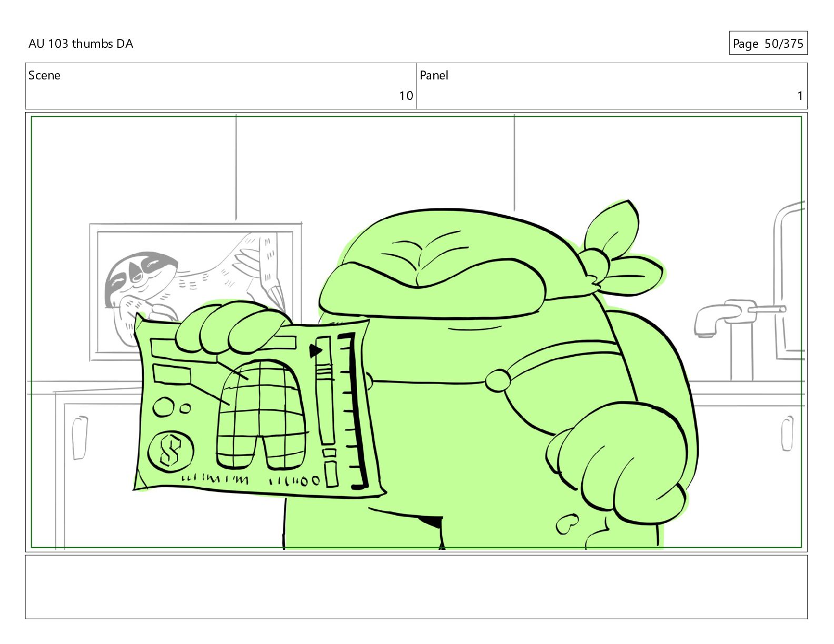Click the 'AU 103 thumbs DA' title text
834x644 pixels.
(81, 44)
